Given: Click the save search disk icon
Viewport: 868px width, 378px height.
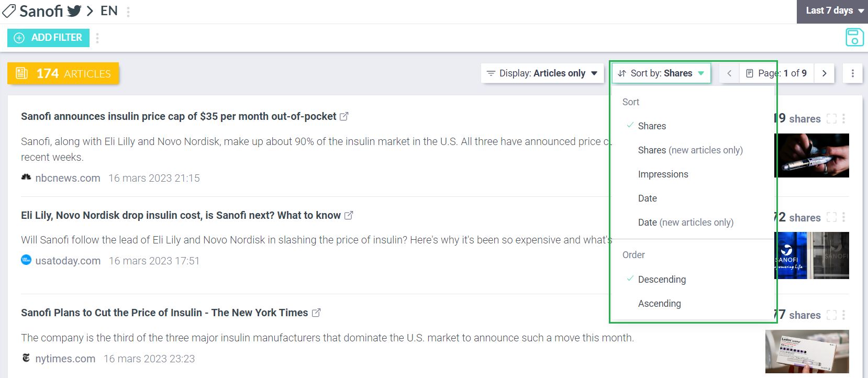Looking at the screenshot, I should tap(854, 38).
